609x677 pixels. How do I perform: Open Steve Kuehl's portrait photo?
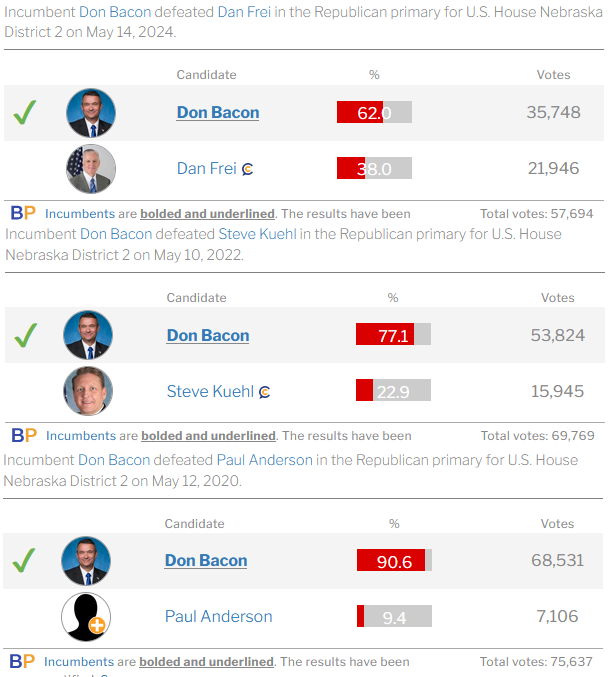[88, 391]
